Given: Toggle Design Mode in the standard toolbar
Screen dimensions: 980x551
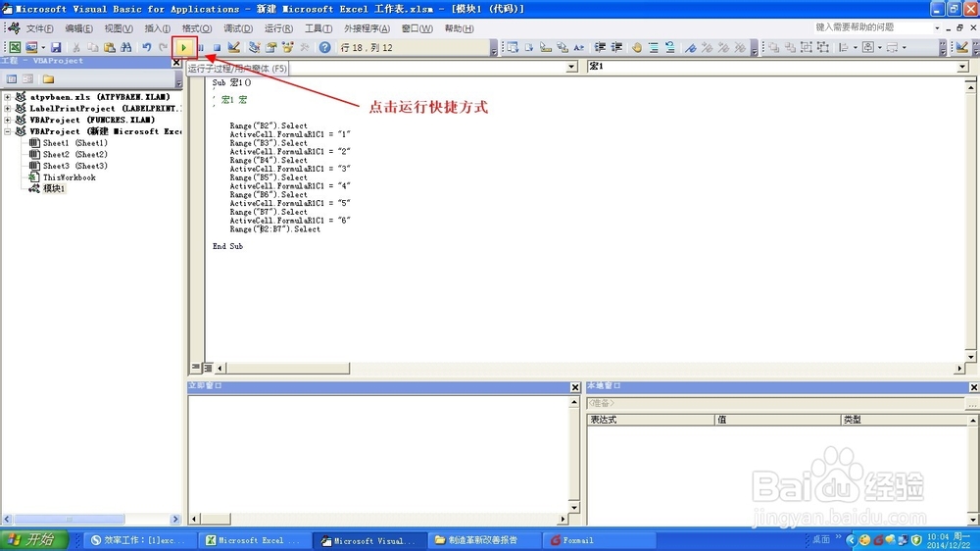Looking at the screenshot, I should click(234, 47).
